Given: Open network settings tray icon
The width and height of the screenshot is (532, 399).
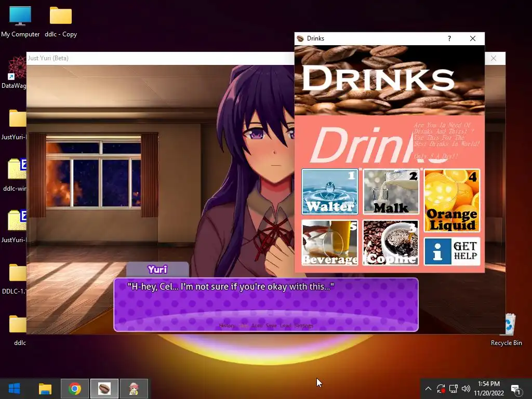Looking at the screenshot, I should (x=453, y=389).
